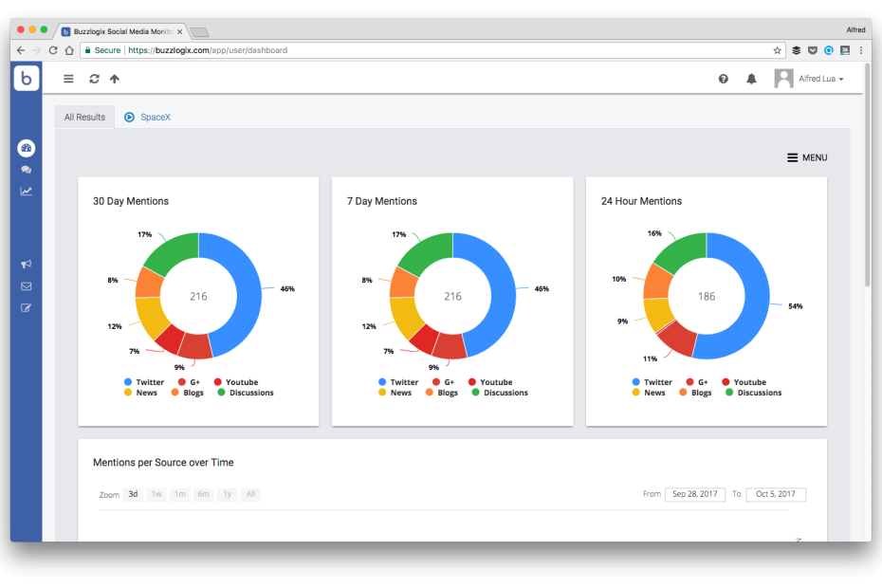Open the Chrome three-dot menu
The height and width of the screenshot is (588, 882).
(861, 50)
